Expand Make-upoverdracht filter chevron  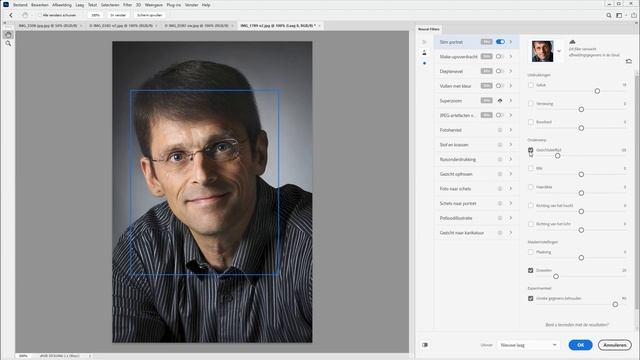(511, 56)
